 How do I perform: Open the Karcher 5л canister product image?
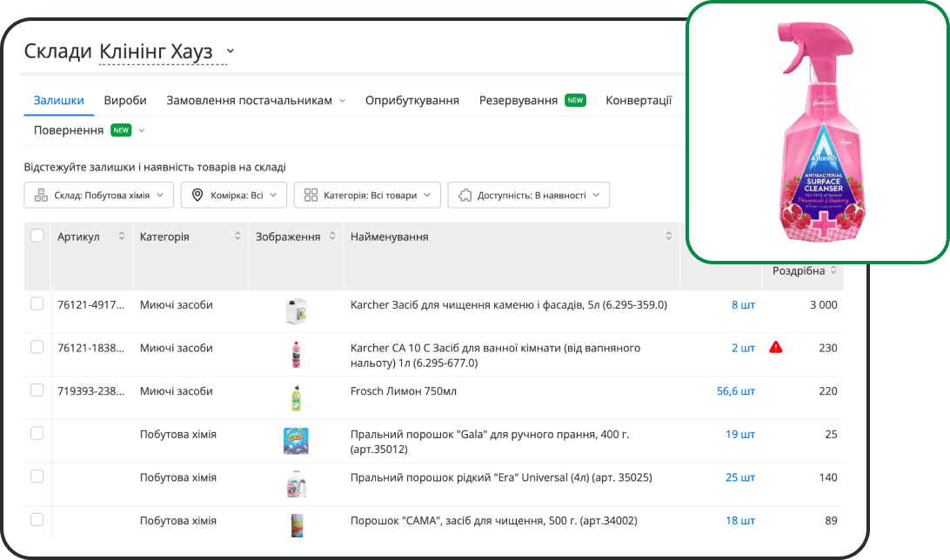tap(296, 310)
